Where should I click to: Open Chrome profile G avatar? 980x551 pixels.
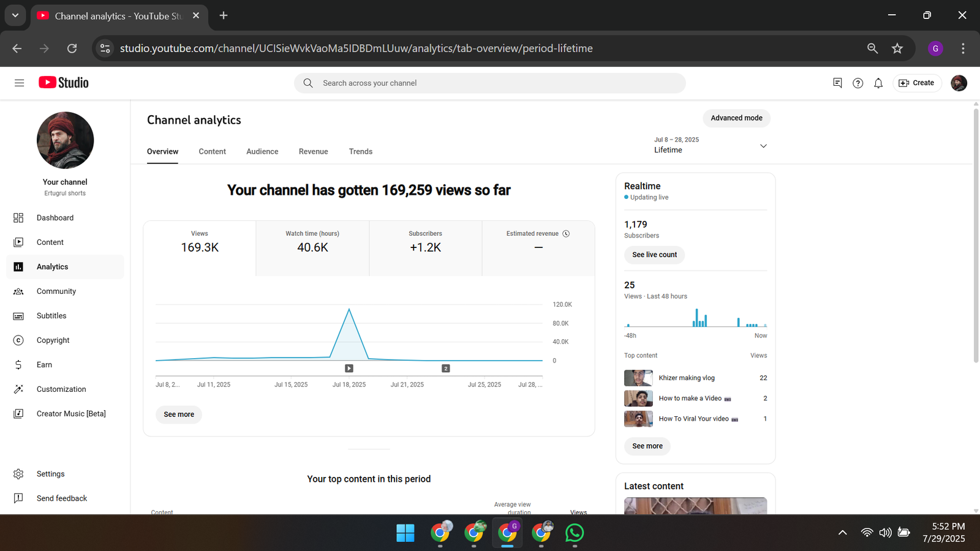935,48
